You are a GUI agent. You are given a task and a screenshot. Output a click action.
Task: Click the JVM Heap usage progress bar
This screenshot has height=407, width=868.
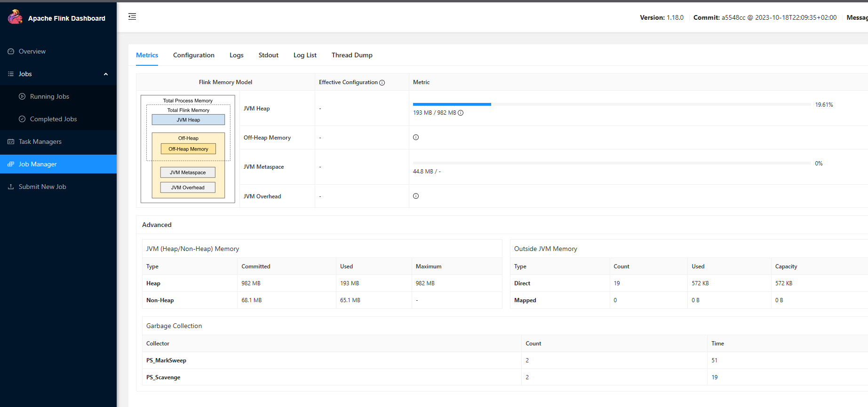tap(612, 104)
